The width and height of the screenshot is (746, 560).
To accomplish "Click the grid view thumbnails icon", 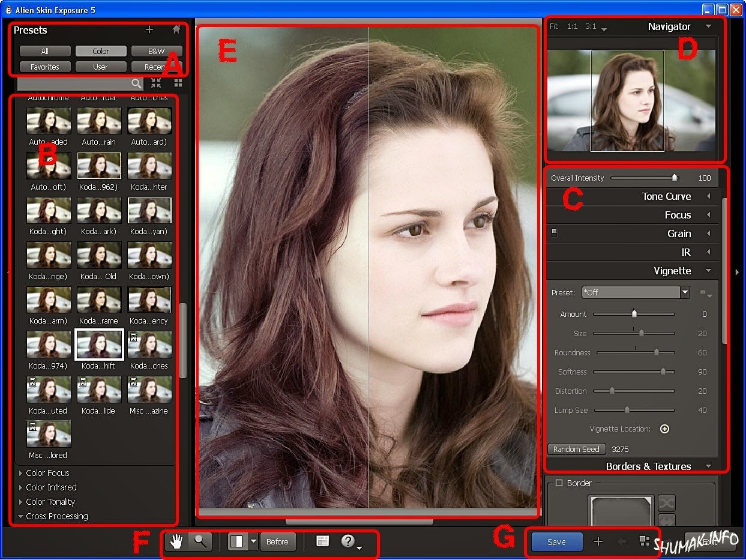I will [178, 83].
